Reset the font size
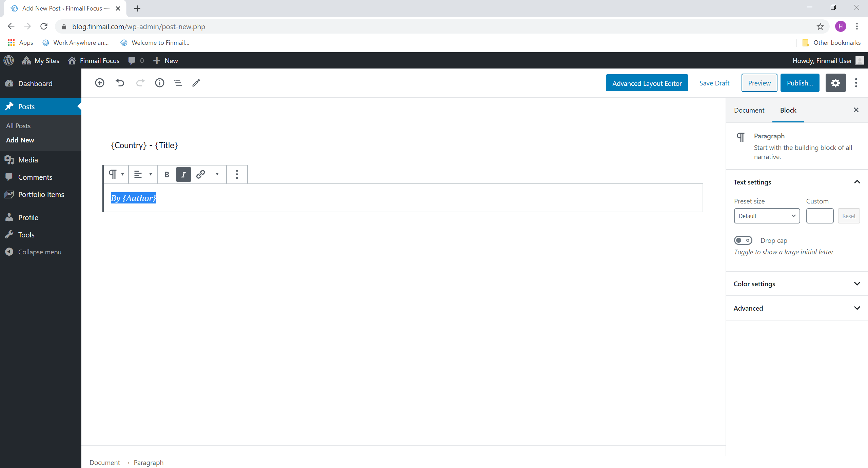The image size is (868, 468). [849, 216]
